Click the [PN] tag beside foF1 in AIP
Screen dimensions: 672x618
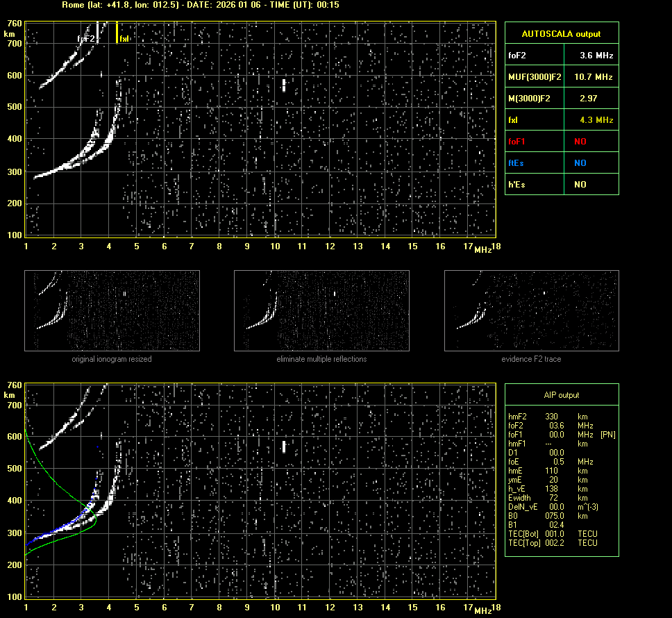tap(607, 435)
